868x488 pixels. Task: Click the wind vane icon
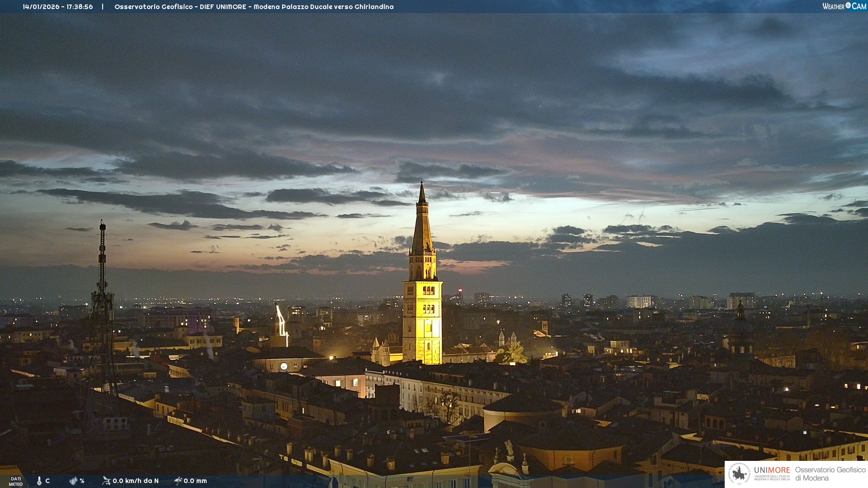106,481
